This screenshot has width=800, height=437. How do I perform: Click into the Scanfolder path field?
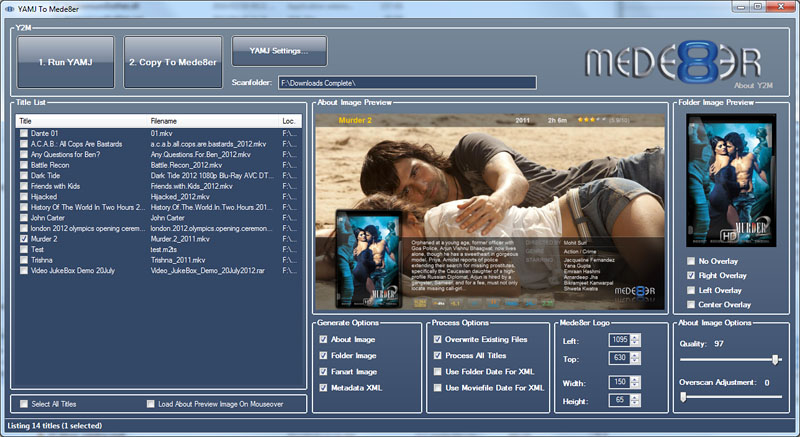407,83
